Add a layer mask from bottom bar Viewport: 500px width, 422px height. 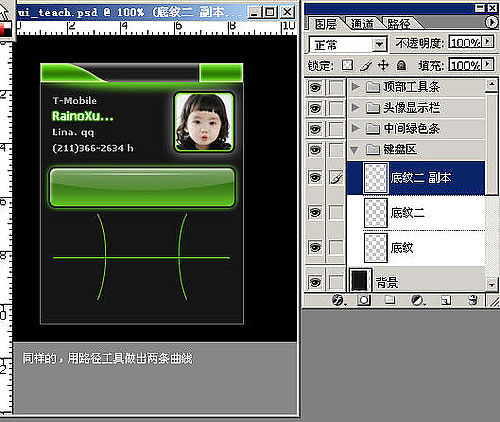(x=364, y=301)
